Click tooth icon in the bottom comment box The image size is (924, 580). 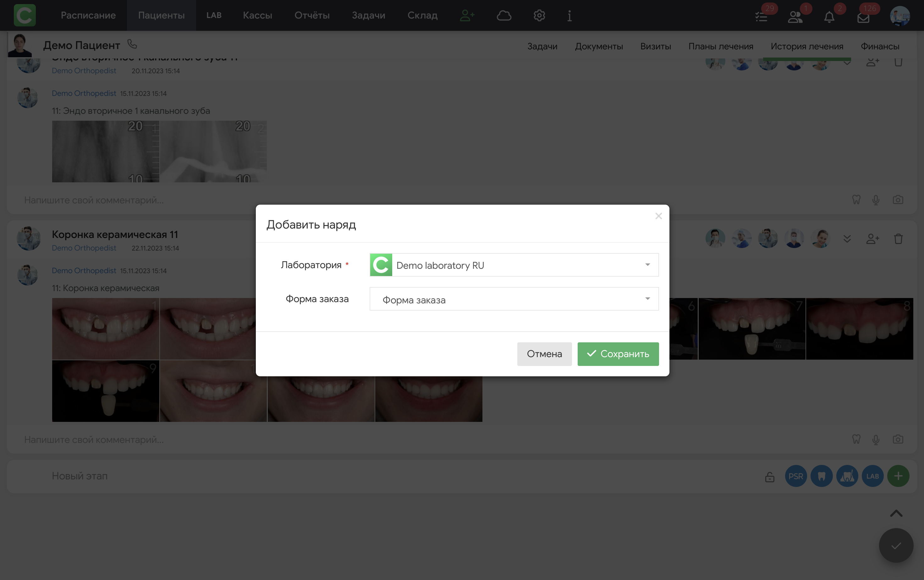[856, 439]
